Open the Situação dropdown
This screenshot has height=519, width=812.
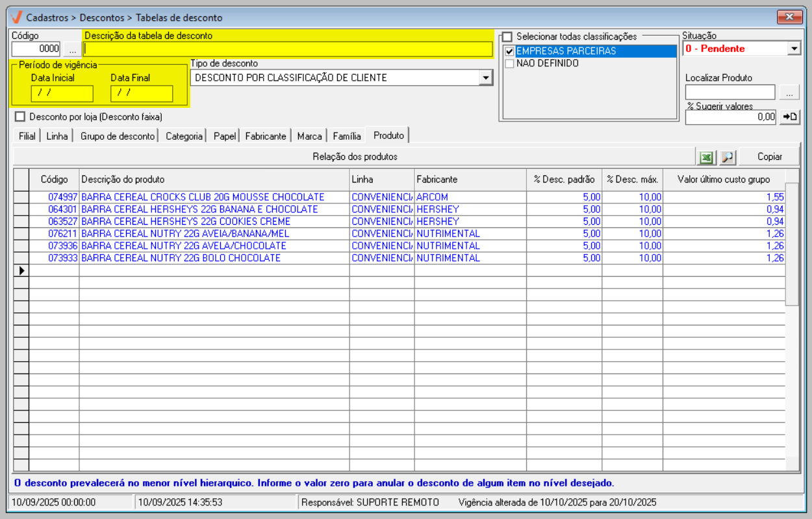tap(794, 49)
